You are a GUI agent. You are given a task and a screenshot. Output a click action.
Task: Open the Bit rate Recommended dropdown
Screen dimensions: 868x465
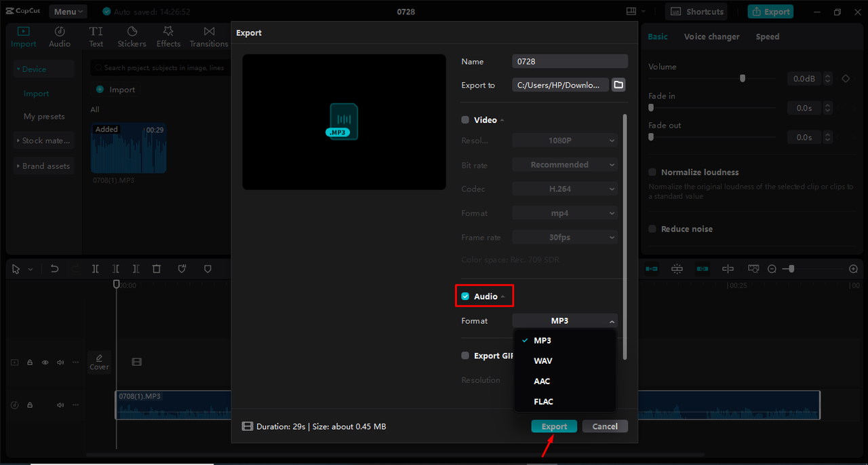[x=565, y=164]
